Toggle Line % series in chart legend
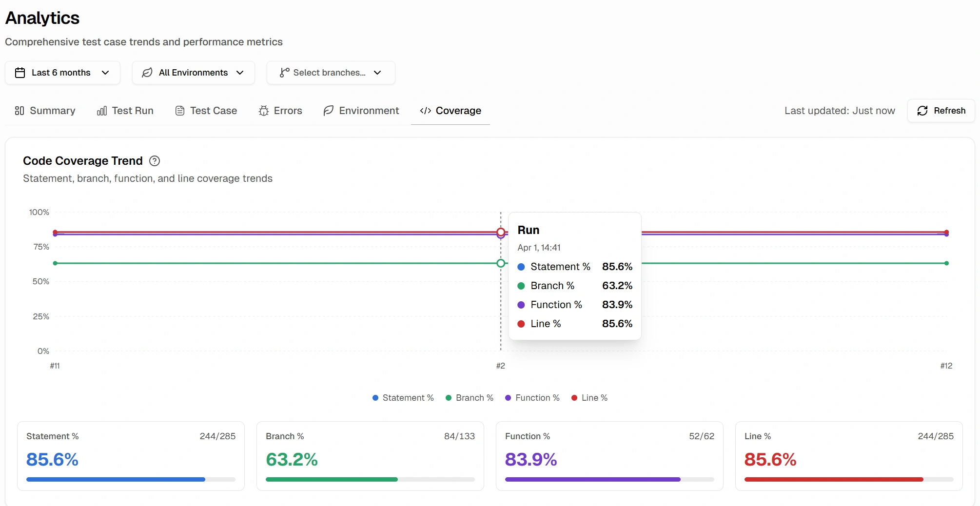 click(x=589, y=398)
